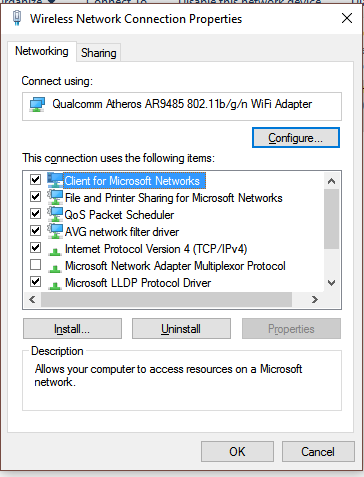Click the File and Printer Sharing icon
The width and height of the screenshot is (364, 477).
55,197
